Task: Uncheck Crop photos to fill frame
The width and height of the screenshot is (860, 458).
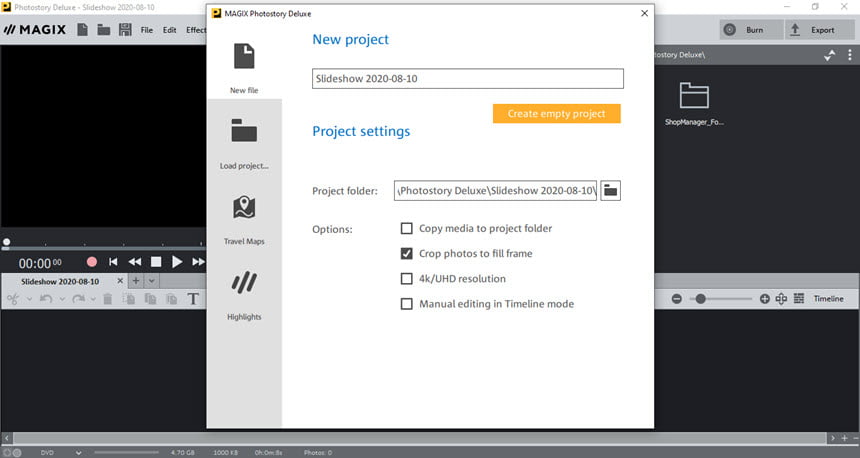Action: point(406,253)
